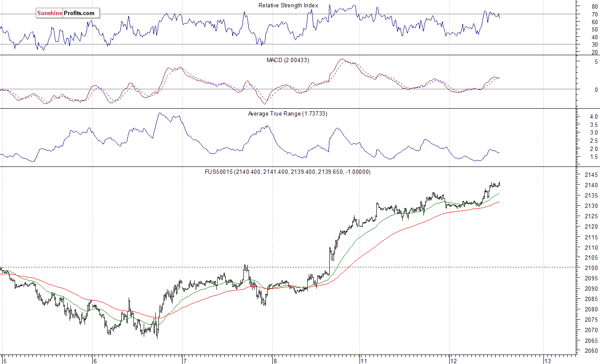
Task: Click the SunshineProfits.com logo
Action: (67, 13)
